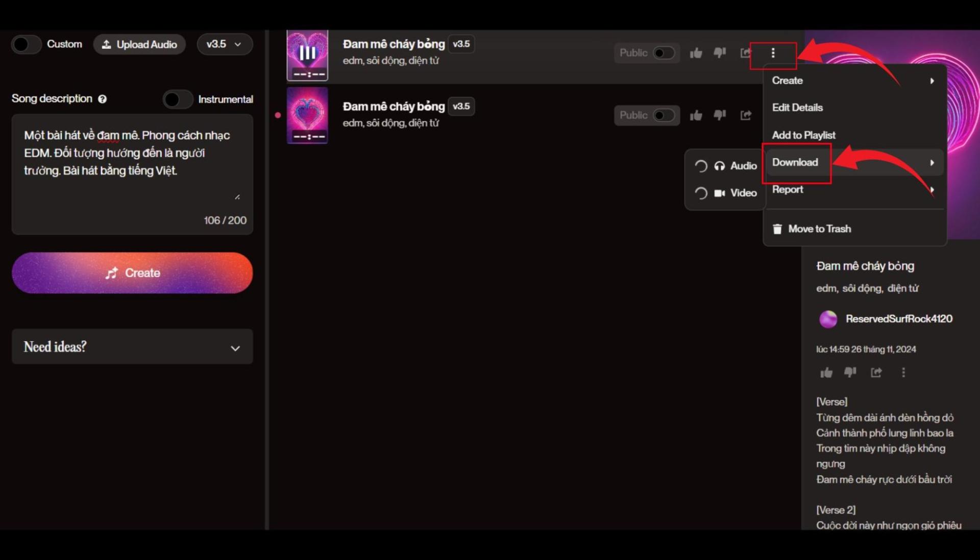The height and width of the screenshot is (560, 980).
Task: Click the first song title Đam mê cháy bỏng
Action: [x=394, y=44]
